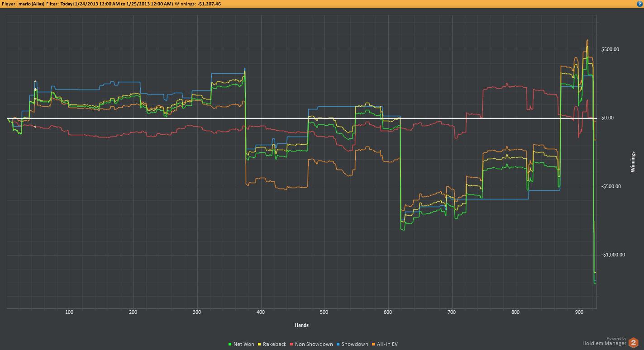Image resolution: width=644 pixels, height=350 pixels.
Task: Open the help question mark icon
Action: (639, 4)
